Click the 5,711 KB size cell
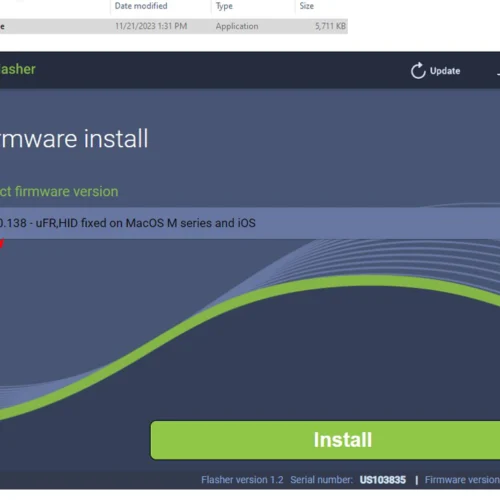The width and height of the screenshot is (500, 500). pyautogui.click(x=330, y=26)
